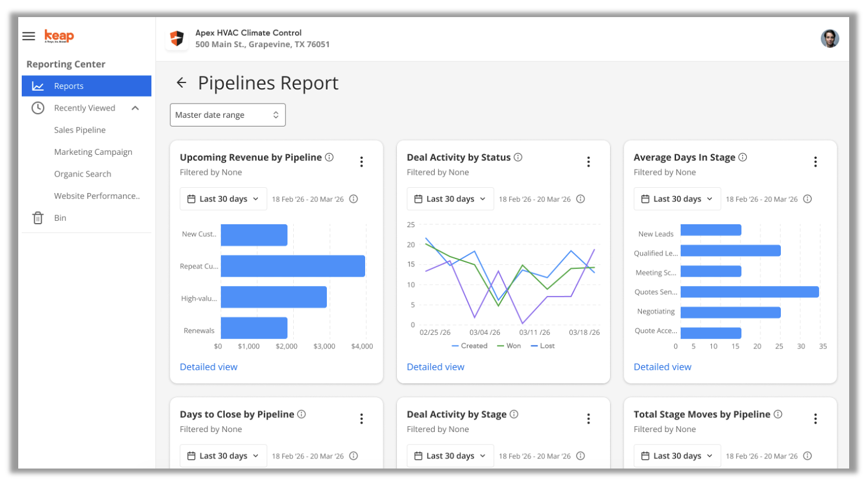Collapse the Recently Viewed section chevron
This screenshot has width=868, height=485.
[x=135, y=108]
